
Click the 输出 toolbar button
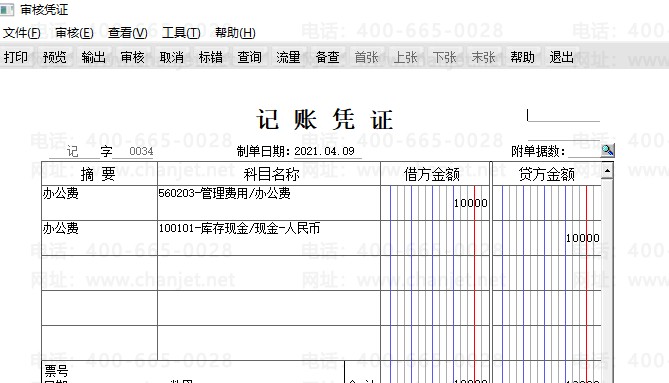pyautogui.click(x=93, y=57)
